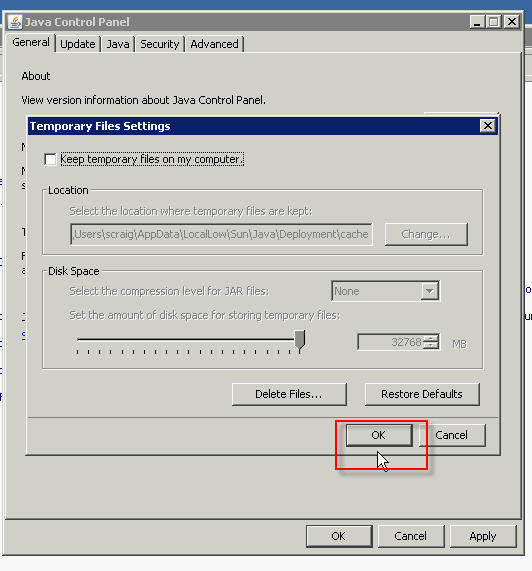Click Restore Defaults button
The height and width of the screenshot is (571, 532).
[422, 394]
